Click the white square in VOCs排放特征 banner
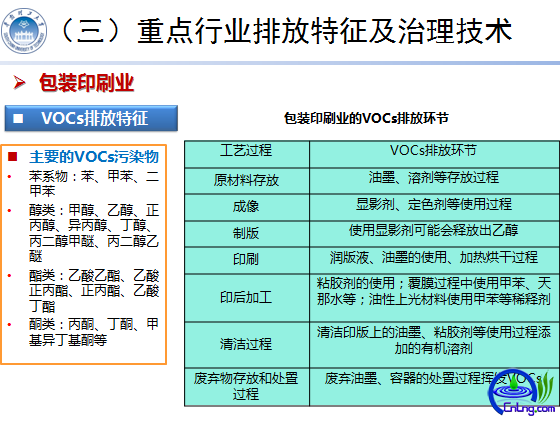 (18, 118)
